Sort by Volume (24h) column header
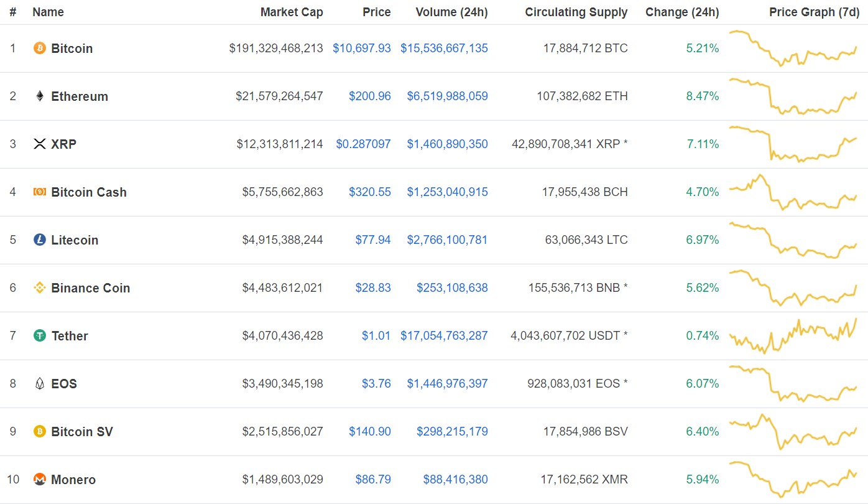The image size is (868, 504). (x=451, y=12)
